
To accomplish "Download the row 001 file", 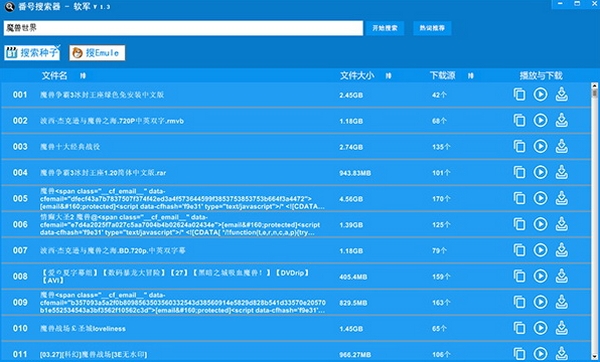I will click(x=561, y=95).
